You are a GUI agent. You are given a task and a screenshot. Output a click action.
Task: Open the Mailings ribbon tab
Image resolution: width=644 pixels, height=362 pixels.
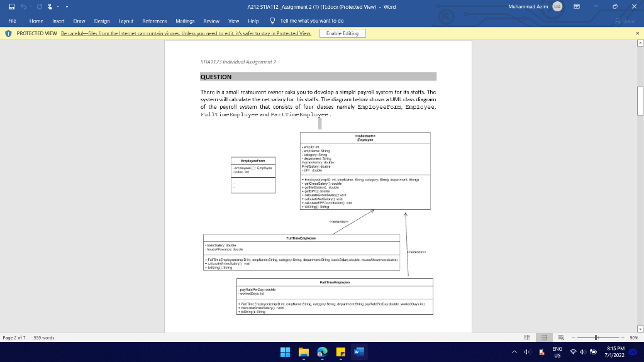pos(185,21)
